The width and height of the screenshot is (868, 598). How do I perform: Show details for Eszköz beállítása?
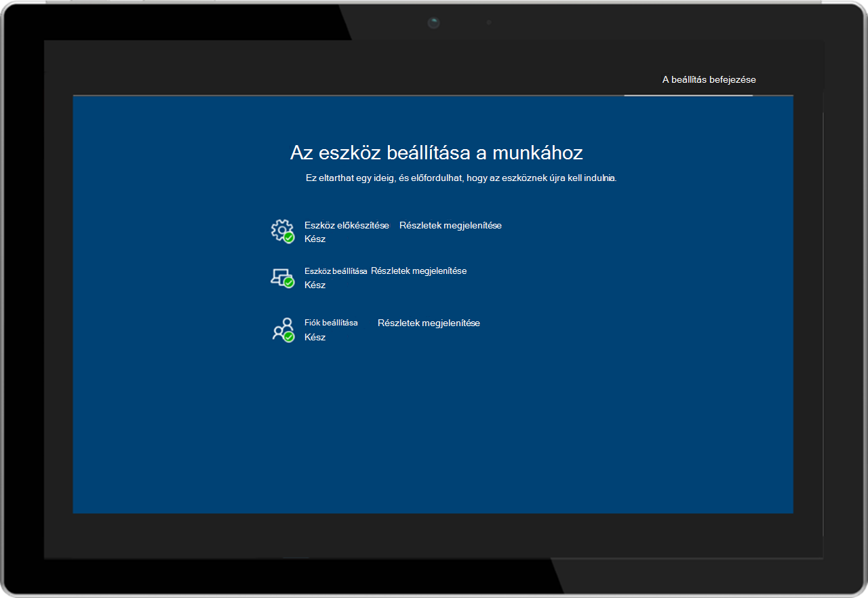point(418,271)
